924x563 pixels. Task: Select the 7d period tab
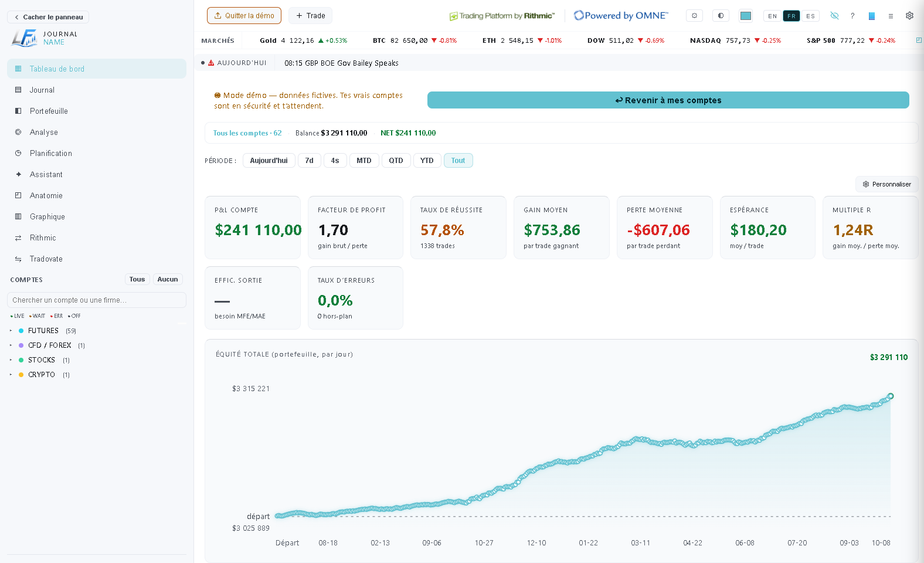click(x=310, y=161)
